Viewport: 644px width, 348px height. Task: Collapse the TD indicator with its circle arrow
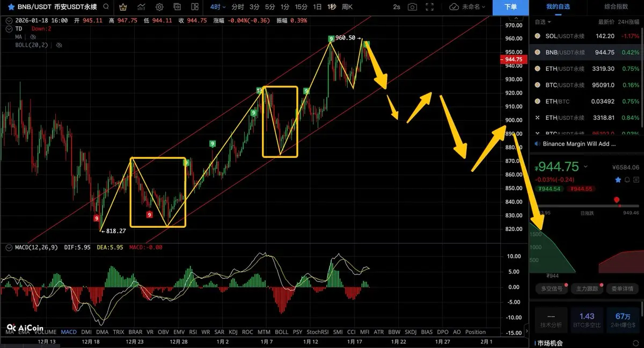tap(8, 28)
